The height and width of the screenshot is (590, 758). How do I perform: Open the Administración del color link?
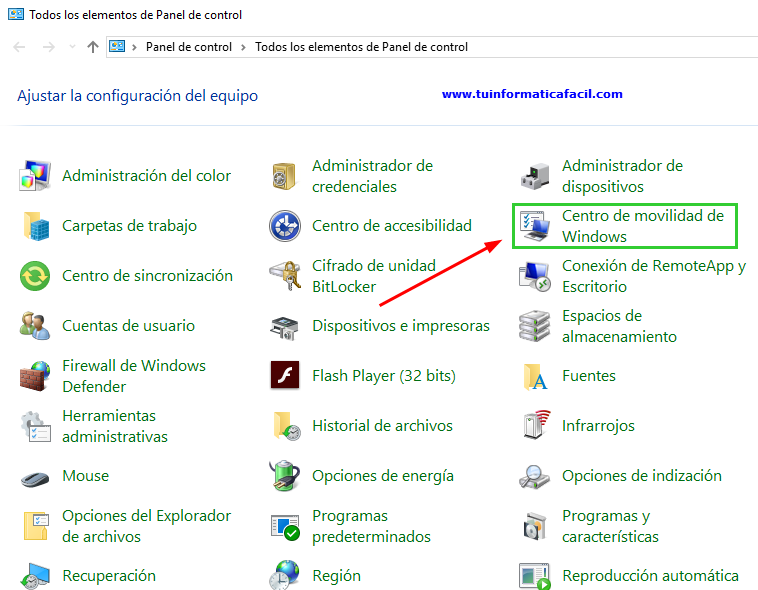pyautogui.click(x=146, y=176)
